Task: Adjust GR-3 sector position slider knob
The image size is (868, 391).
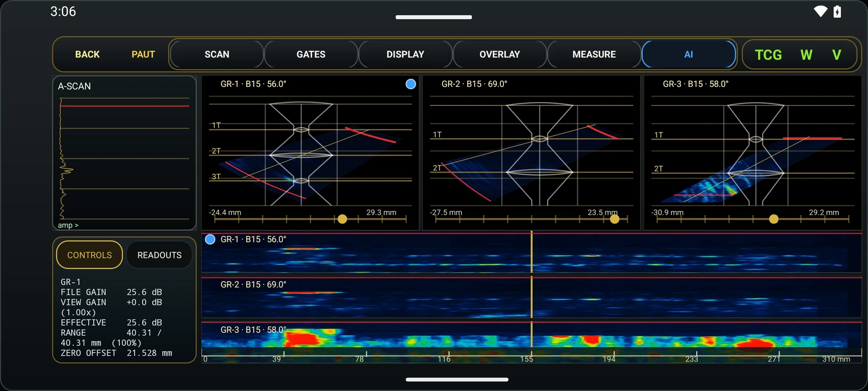Action: click(774, 219)
